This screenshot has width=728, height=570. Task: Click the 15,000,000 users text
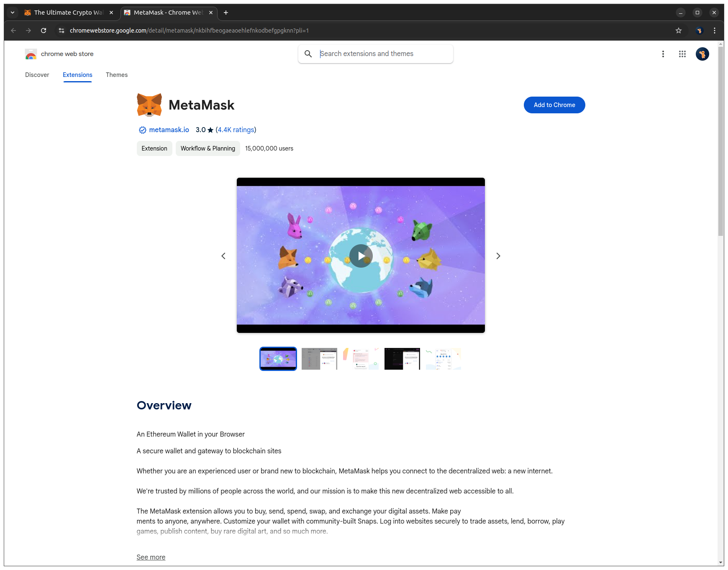[x=269, y=148]
